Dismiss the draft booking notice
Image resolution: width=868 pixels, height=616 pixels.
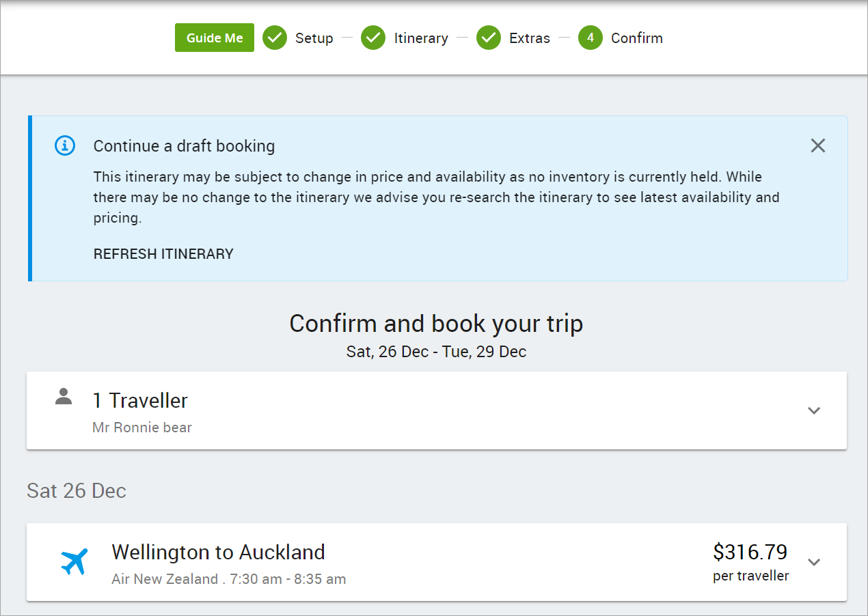point(817,145)
